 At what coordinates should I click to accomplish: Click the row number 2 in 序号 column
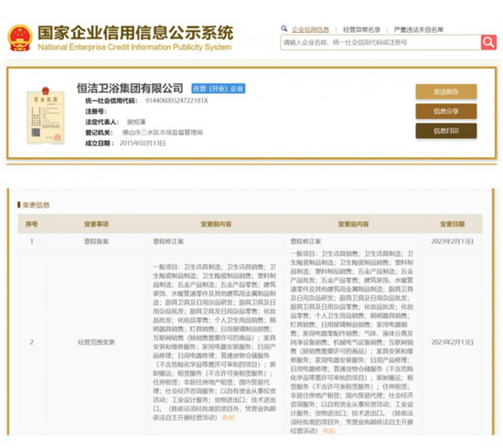(x=32, y=342)
